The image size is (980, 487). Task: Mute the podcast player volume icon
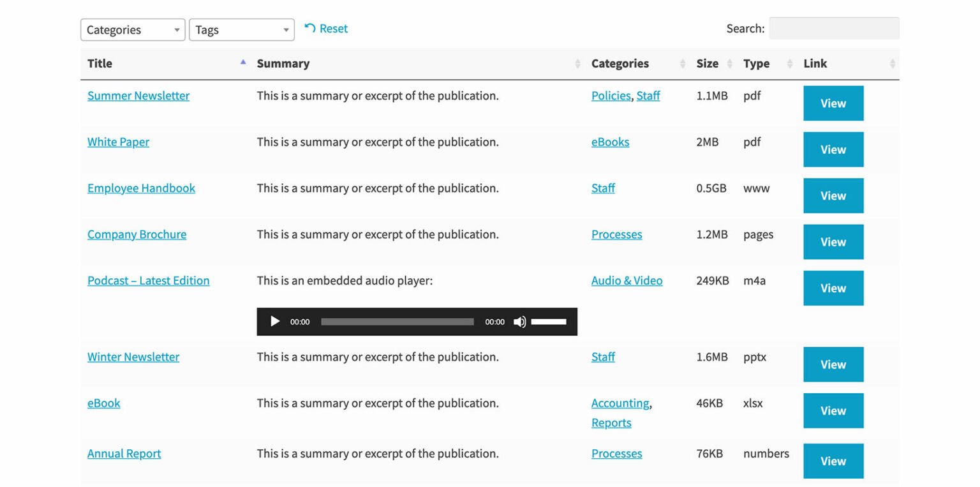[x=519, y=322]
